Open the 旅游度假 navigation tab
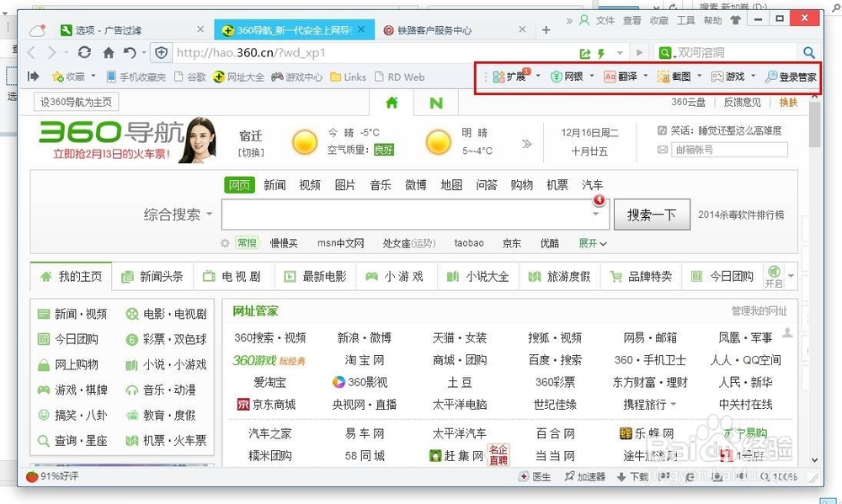This screenshot has width=842, height=504. [559, 277]
